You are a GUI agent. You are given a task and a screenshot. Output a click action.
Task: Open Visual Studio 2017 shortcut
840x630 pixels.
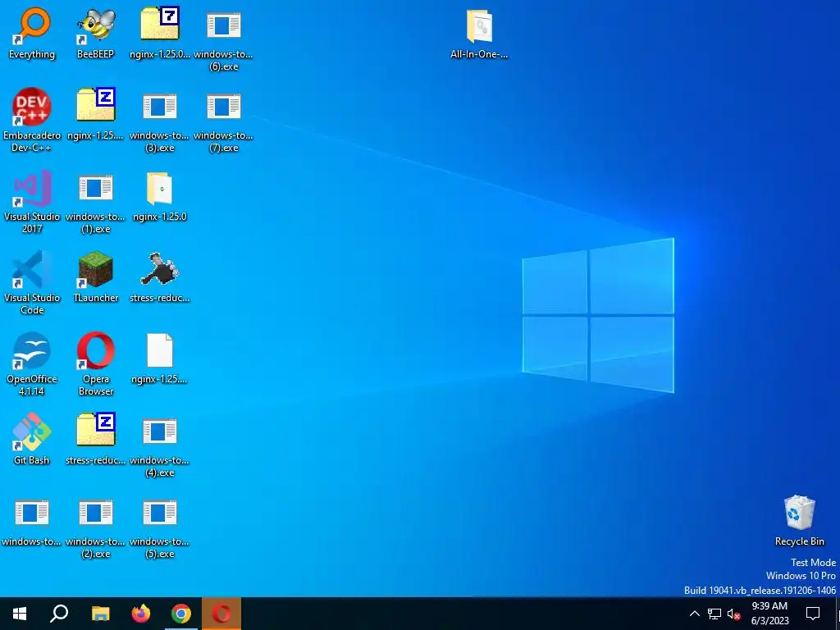[32, 202]
